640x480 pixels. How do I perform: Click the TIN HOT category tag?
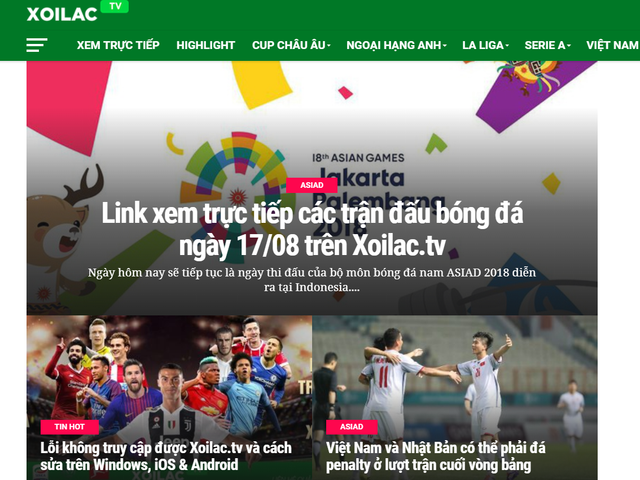click(x=69, y=427)
